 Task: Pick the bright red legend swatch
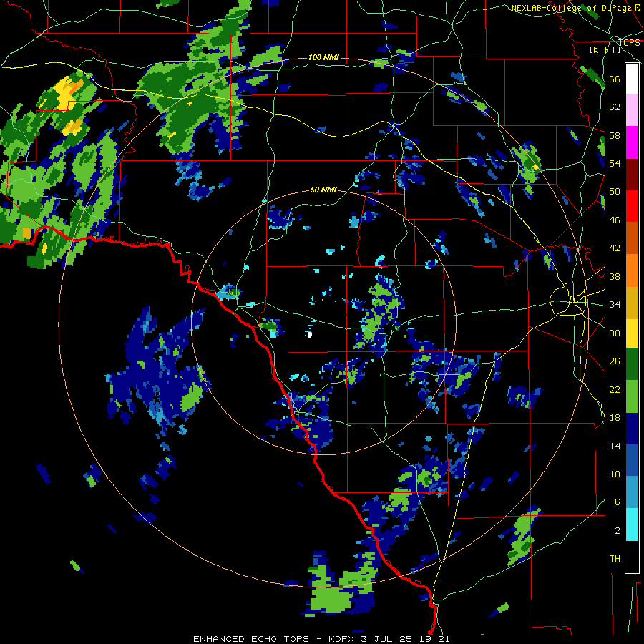[x=632, y=206]
